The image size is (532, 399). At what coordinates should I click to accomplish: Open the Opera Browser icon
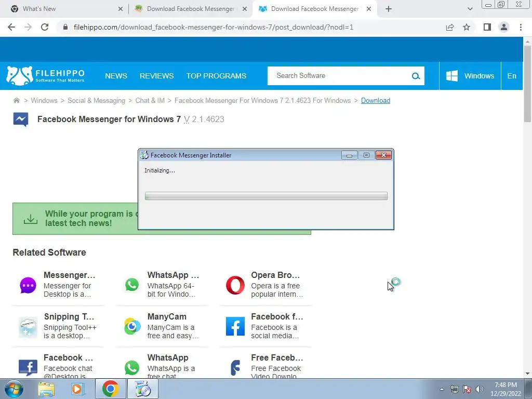pos(235,285)
